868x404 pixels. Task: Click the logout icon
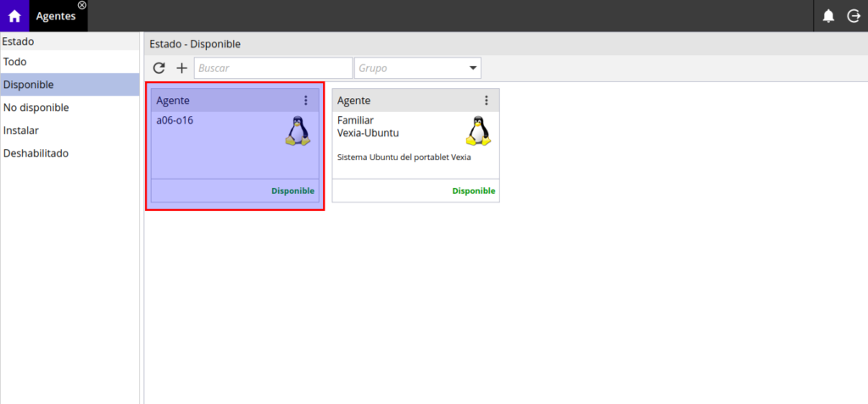pos(854,16)
